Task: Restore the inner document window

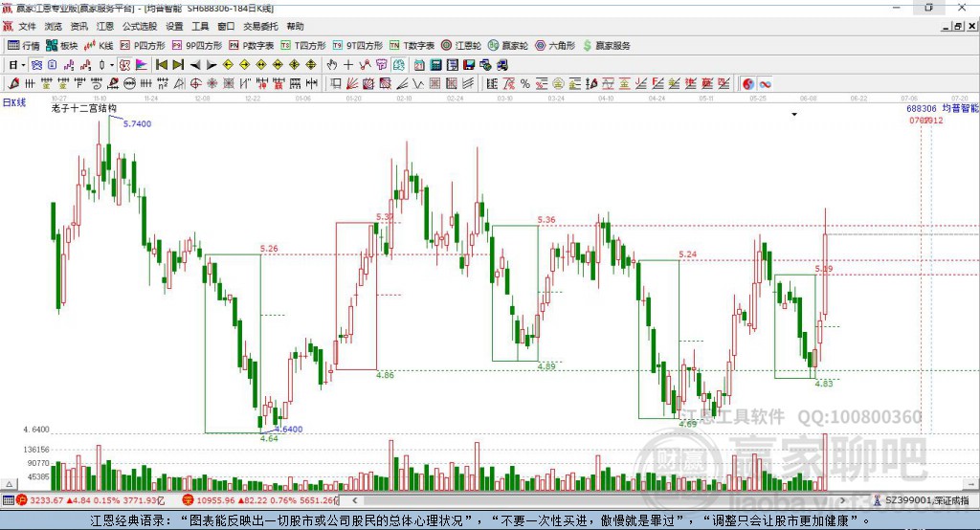Action: tap(959, 26)
